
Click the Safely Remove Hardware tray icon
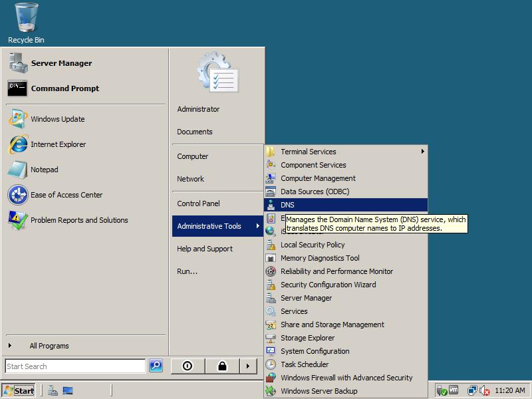click(442, 390)
